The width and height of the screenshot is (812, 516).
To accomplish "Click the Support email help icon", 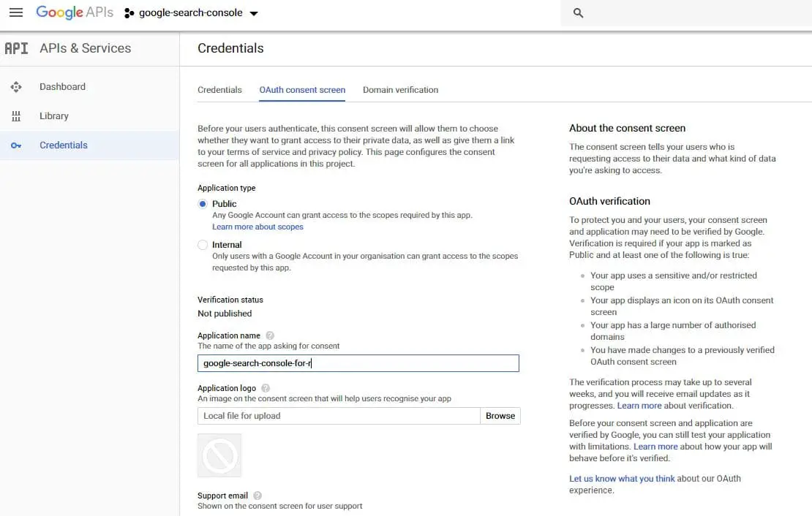I will point(257,496).
